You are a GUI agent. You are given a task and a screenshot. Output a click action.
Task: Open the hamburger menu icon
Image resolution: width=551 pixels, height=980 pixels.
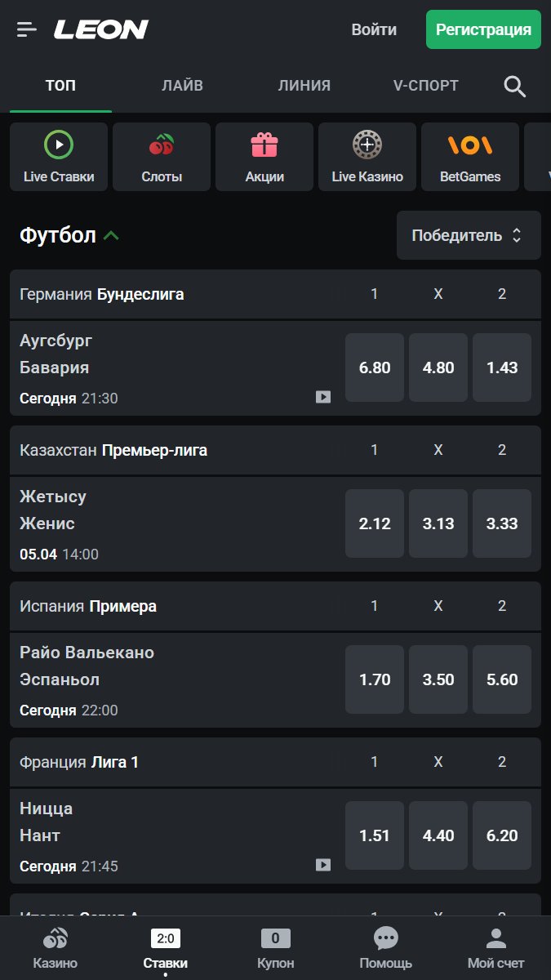(x=27, y=29)
